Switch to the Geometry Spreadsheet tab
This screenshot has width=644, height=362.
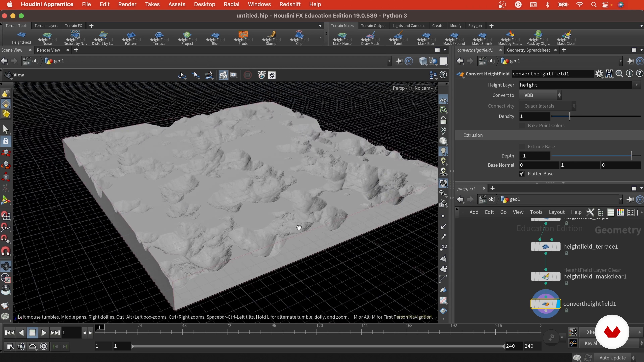click(x=528, y=50)
